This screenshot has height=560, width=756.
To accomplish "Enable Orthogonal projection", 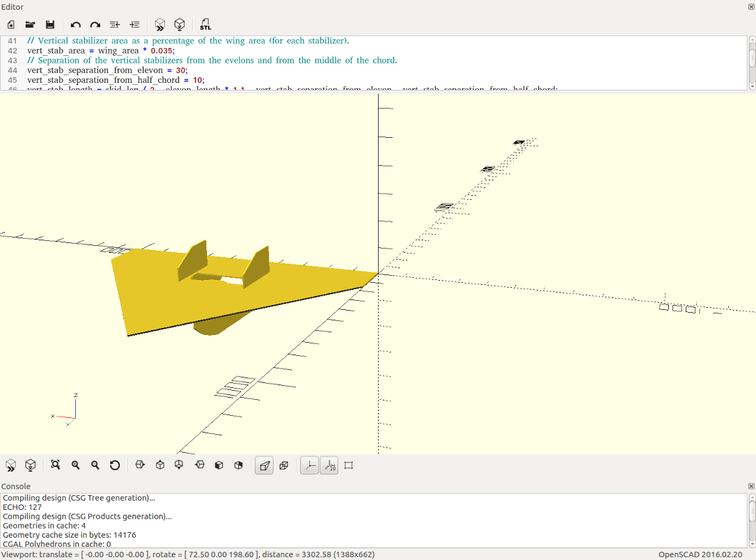I will pyautogui.click(x=284, y=465).
